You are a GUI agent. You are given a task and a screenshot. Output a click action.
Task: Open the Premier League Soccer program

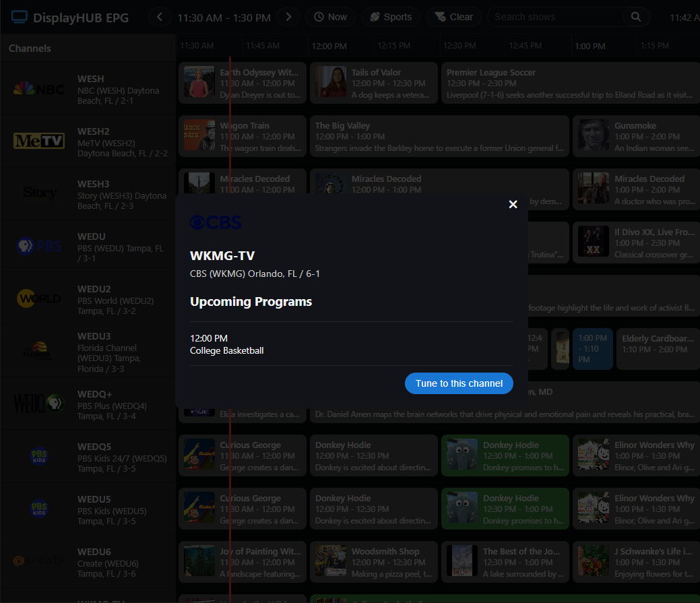point(569,84)
